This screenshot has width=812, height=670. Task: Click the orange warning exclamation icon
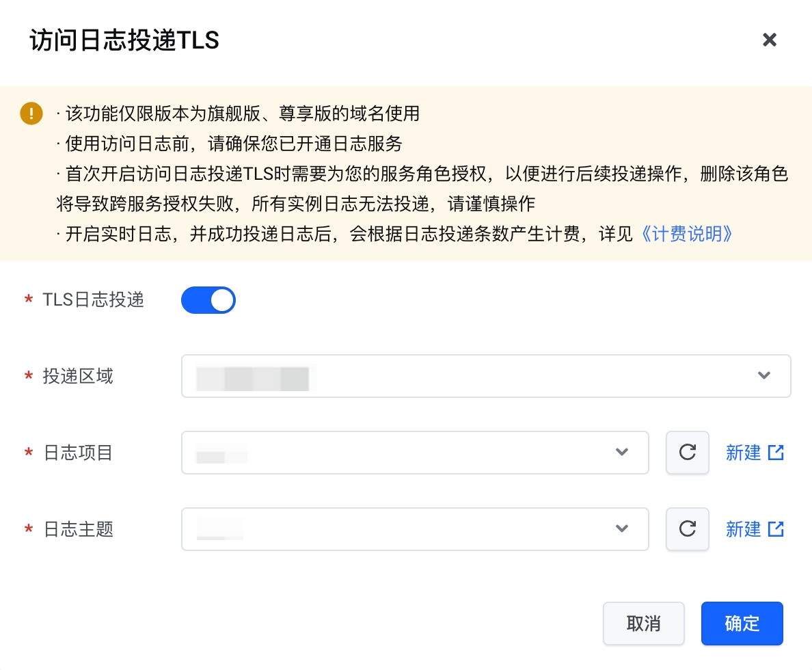[31, 113]
